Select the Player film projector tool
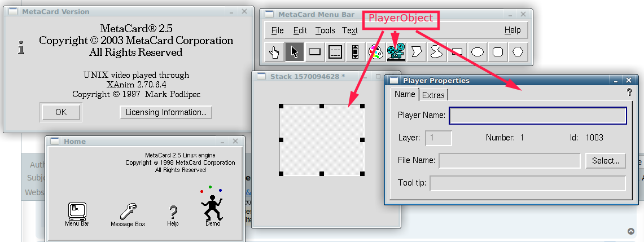This screenshot has width=644, height=242. pyautogui.click(x=396, y=52)
